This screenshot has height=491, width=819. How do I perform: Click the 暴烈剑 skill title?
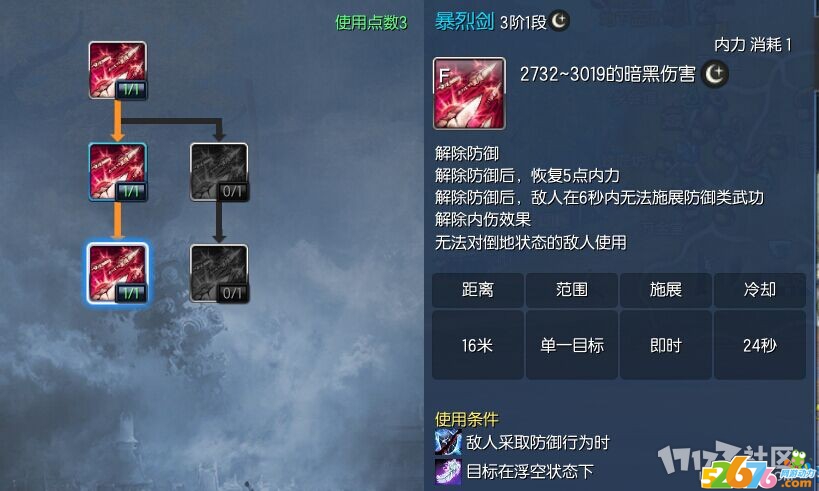coord(464,21)
